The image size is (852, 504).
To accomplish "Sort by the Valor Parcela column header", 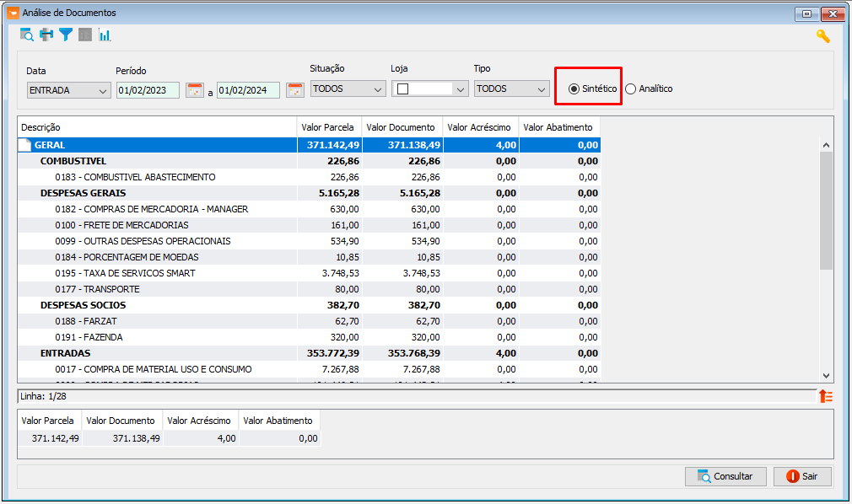I will click(x=329, y=127).
